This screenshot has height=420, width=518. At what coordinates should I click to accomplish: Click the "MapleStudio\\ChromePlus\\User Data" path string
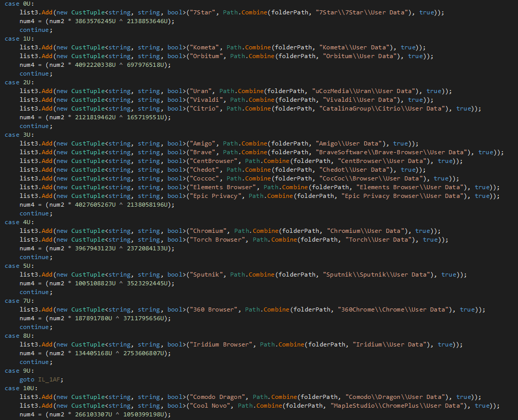(397, 406)
